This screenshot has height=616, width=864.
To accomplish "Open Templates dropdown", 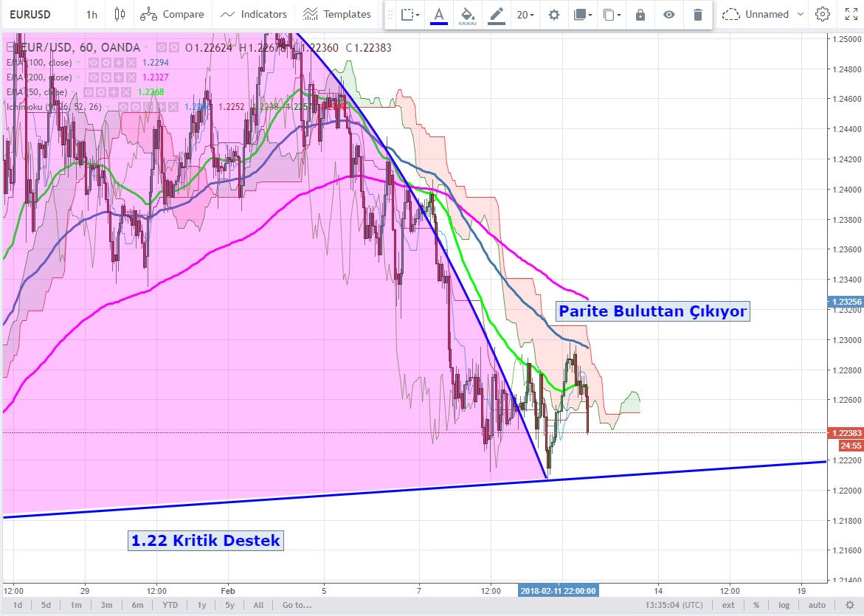I will click(x=337, y=14).
